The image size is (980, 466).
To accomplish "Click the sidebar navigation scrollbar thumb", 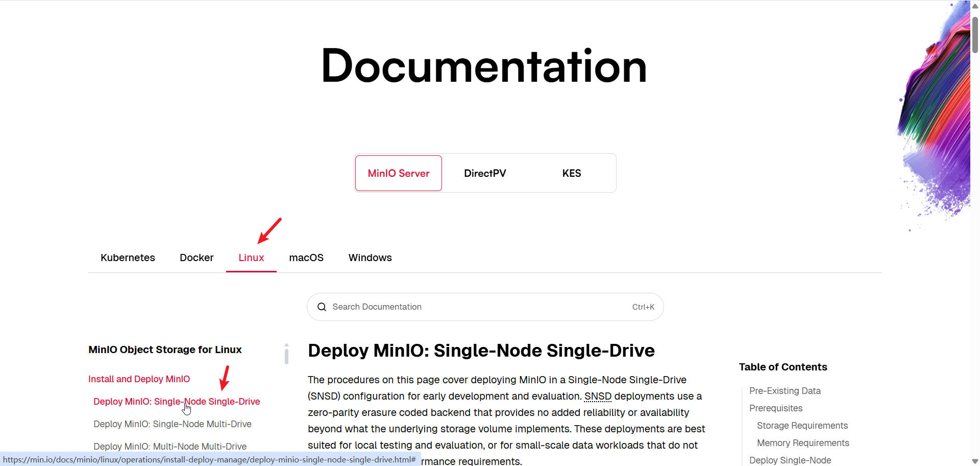I will (286, 356).
